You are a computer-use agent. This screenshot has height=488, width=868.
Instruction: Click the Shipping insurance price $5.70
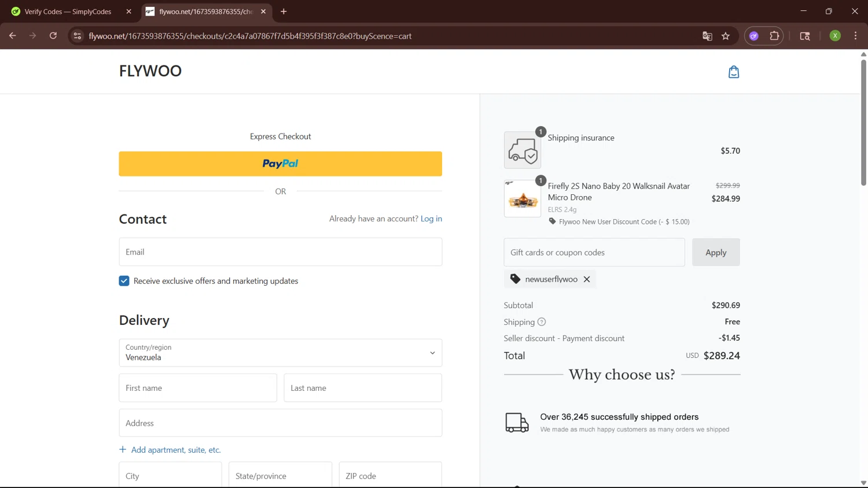point(730,151)
